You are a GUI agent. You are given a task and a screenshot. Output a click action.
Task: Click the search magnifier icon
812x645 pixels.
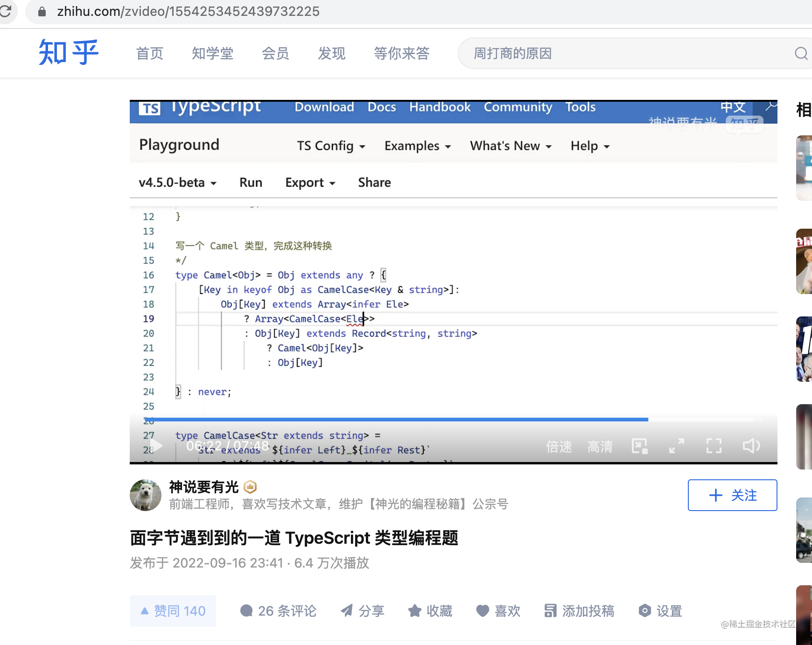click(801, 54)
